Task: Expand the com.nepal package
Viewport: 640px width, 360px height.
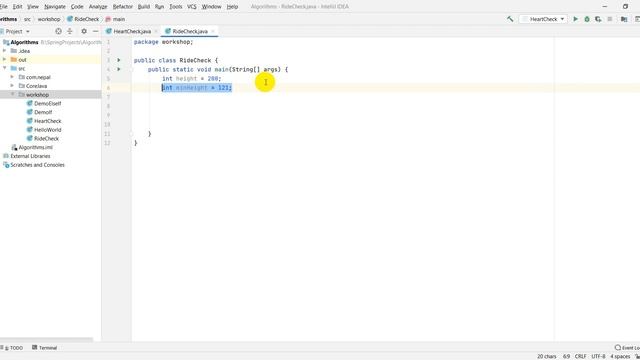Action: point(12,77)
